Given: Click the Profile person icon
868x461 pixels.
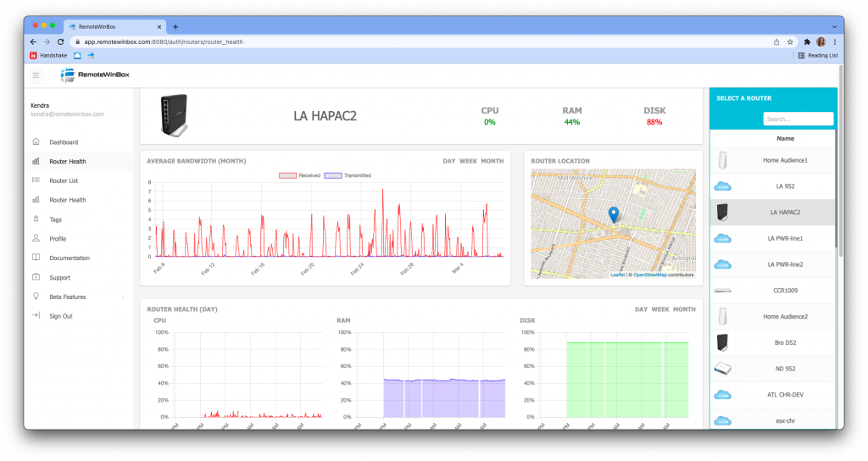Looking at the screenshot, I should coord(36,238).
